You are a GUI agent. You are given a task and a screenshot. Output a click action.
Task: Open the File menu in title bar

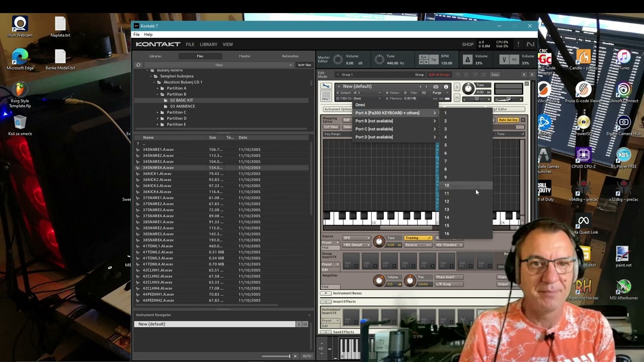(136, 35)
